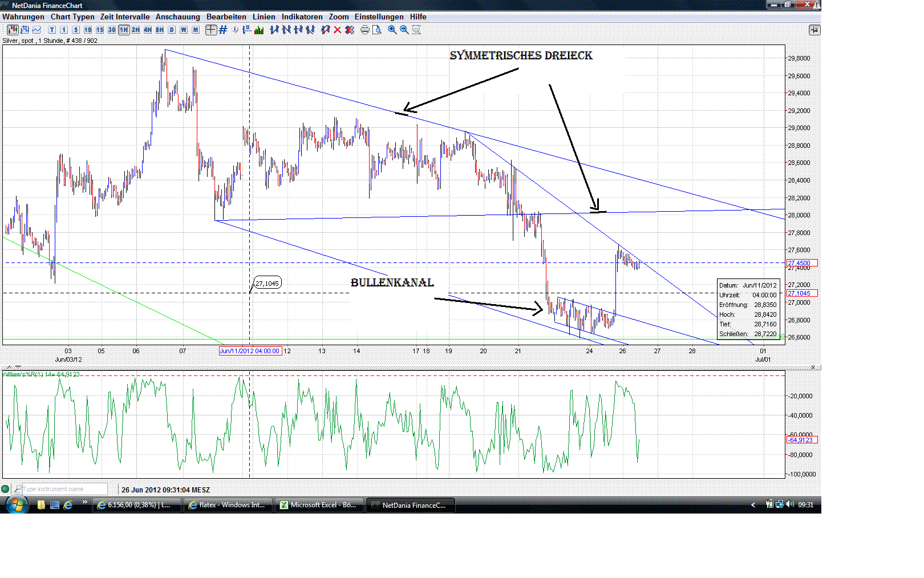Click the edit line tool icon
This screenshot has height=578, width=924.
click(325, 30)
